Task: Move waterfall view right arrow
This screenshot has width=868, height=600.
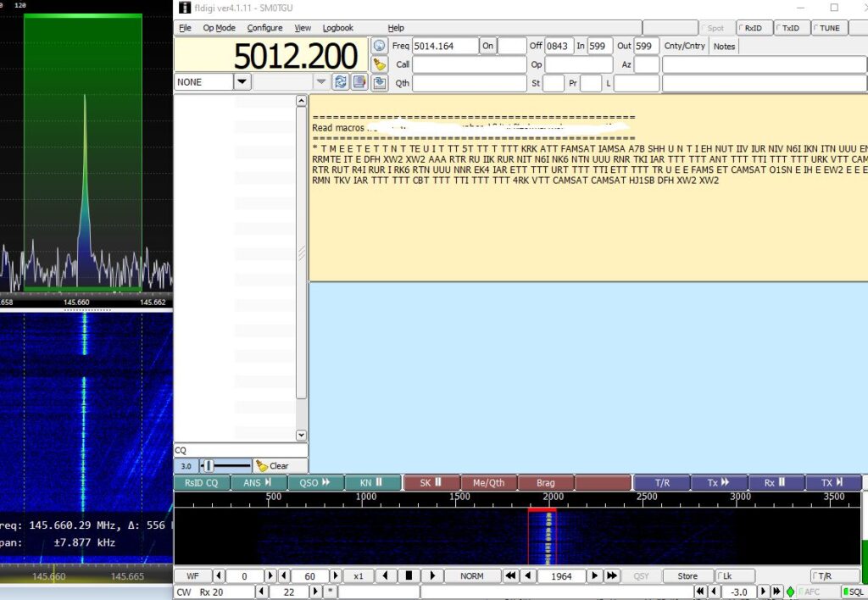Action: (x=432, y=575)
